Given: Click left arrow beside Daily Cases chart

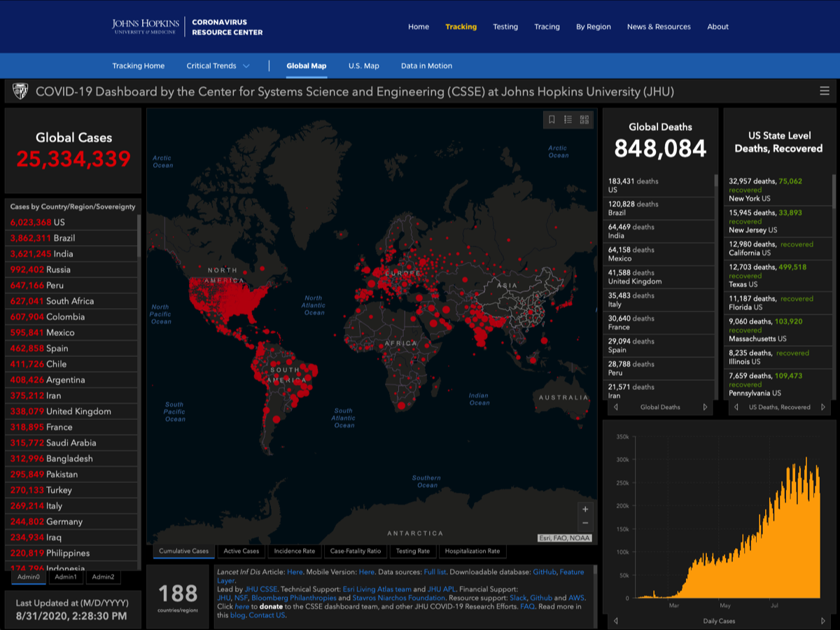Looking at the screenshot, I should 616,621.
